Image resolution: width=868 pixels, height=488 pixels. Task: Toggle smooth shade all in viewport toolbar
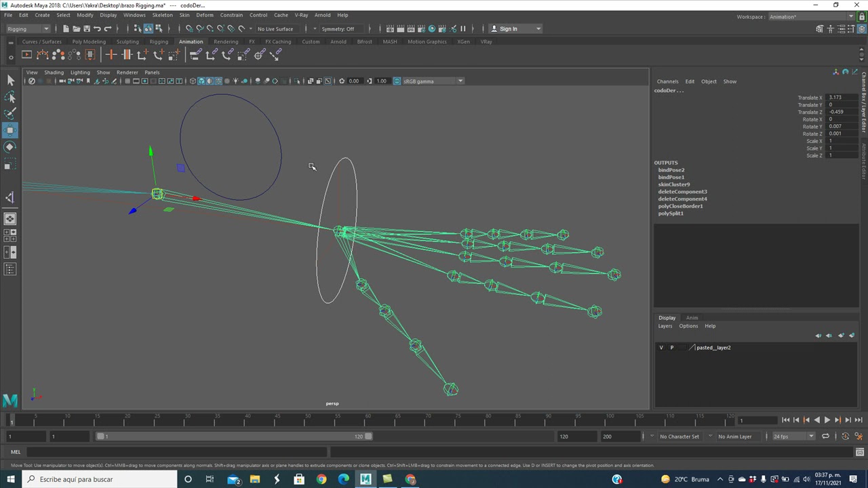click(x=201, y=81)
